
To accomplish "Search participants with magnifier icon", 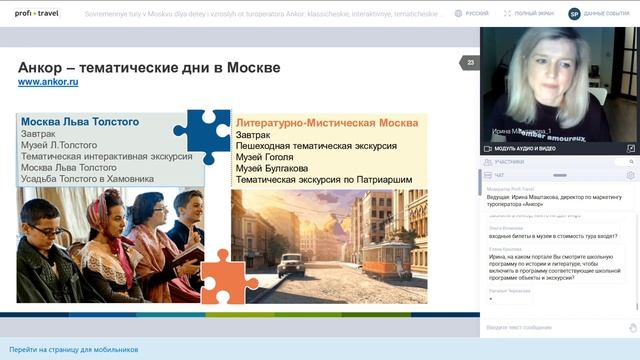I will pos(631,162).
